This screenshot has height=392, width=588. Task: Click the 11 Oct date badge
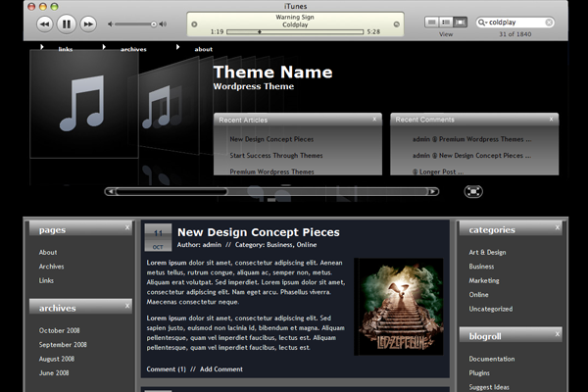click(158, 237)
